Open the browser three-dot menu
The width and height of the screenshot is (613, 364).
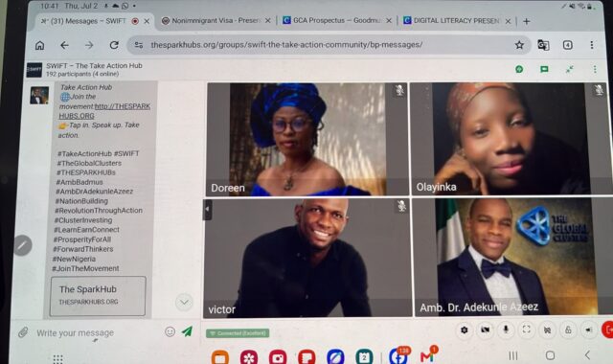[x=592, y=45]
